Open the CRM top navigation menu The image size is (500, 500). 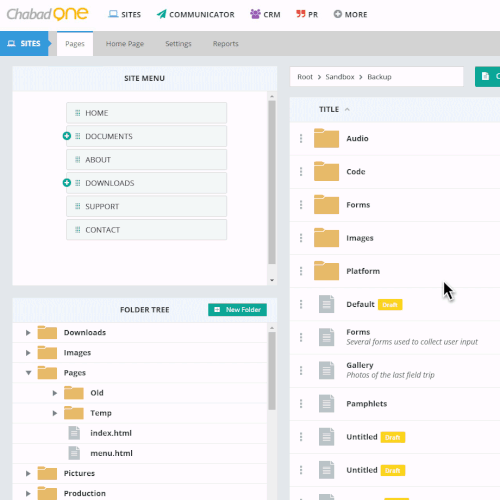265,14
